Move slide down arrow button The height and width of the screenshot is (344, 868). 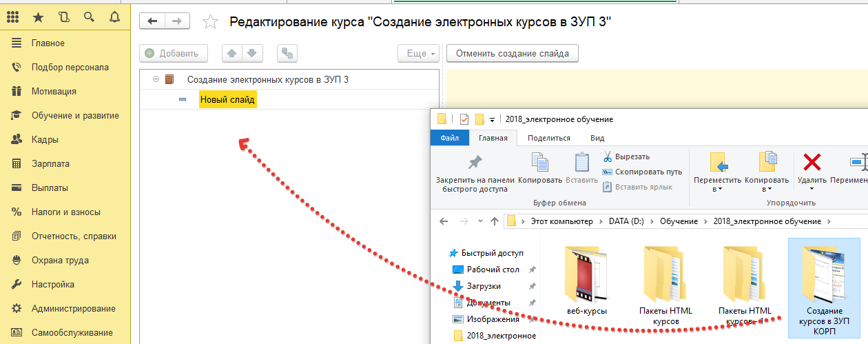[252, 53]
